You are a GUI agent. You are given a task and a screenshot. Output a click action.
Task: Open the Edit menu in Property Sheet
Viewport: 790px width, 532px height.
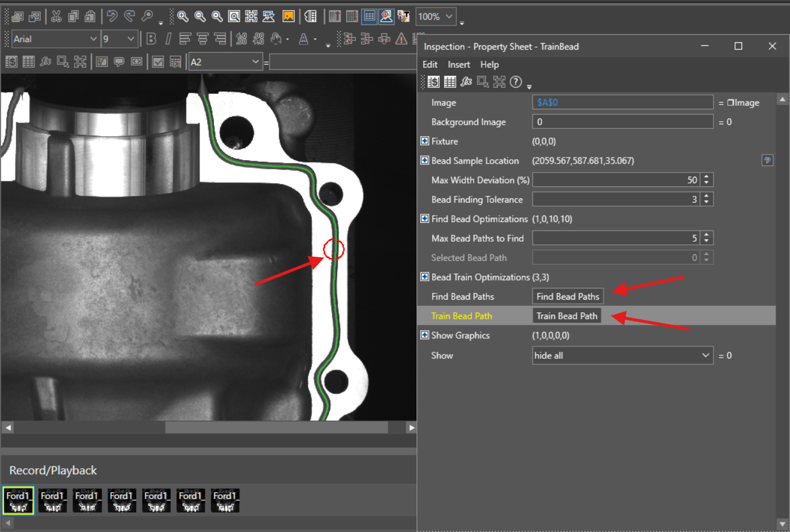tap(430, 64)
